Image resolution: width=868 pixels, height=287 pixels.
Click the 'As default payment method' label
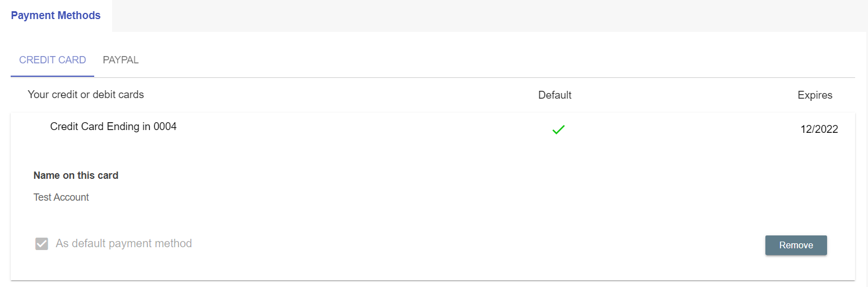point(124,244)
